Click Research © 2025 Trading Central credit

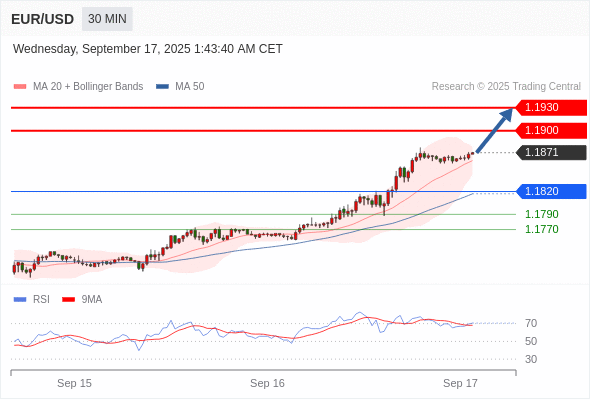click(x=506, y=87)
